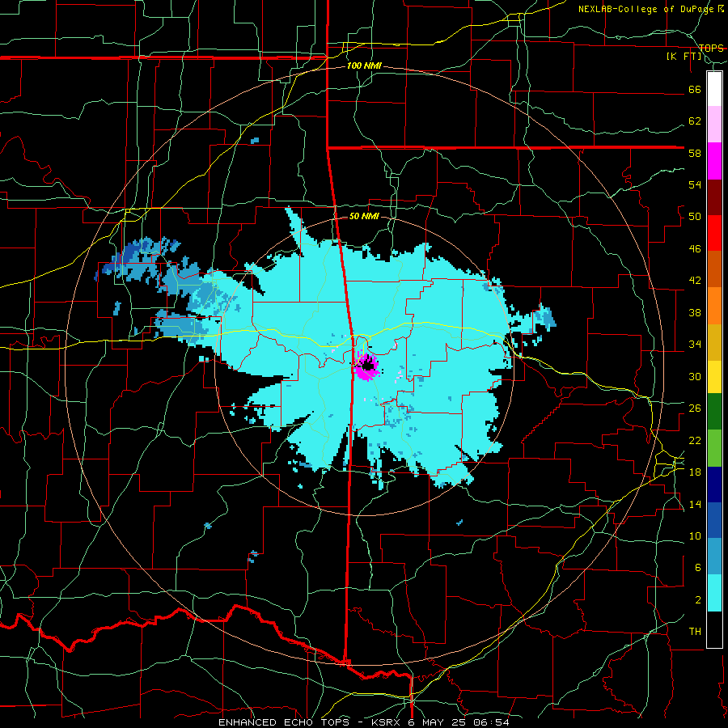The width and height of the screenshot is (728, 728).
Task: Click the legend value '30'
Action: click(x=695, y=376)
